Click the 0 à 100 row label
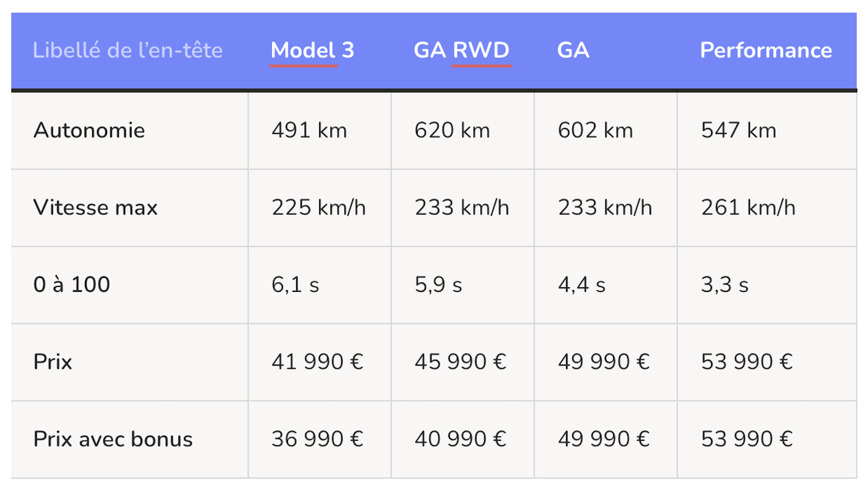Viewport: 868px width, 490px height. point(71,285)
